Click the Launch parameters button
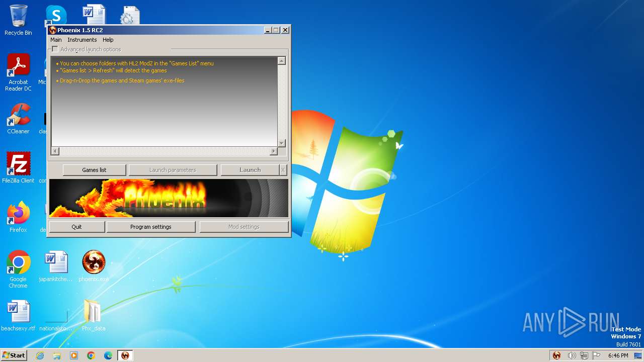This screenshot has width=644, height=362. click(x=173, y=170)
